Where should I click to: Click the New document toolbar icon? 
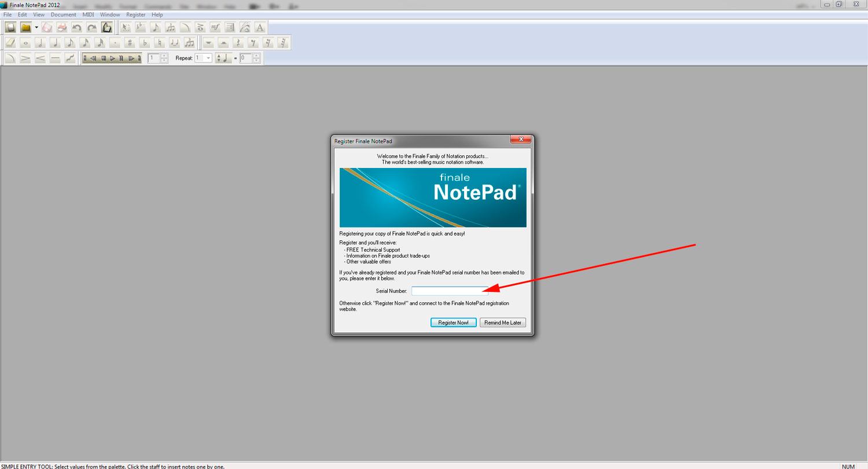tap(10, 27)
